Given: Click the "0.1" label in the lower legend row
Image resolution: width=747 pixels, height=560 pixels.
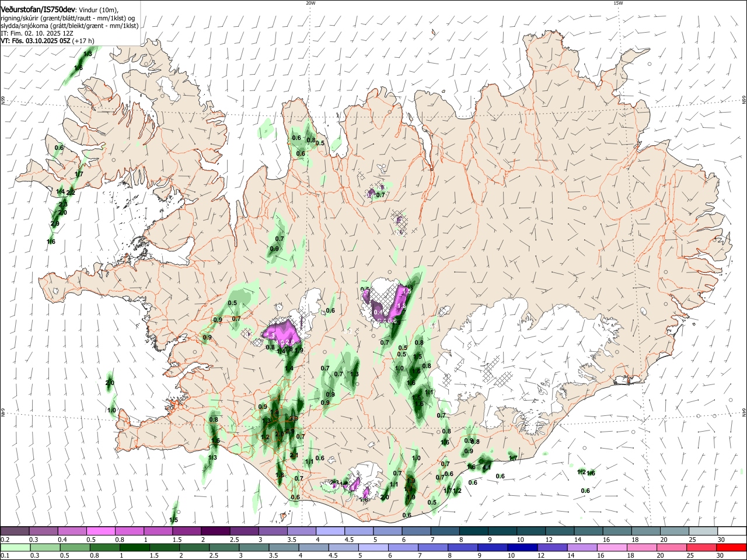Looking at the screenshot, I should [x=4, y=556].
